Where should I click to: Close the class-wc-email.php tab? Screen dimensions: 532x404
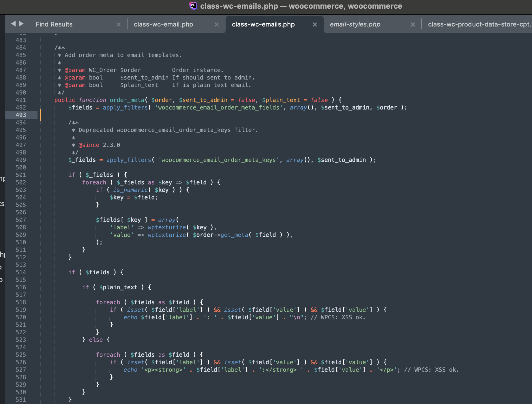[217, 24]
